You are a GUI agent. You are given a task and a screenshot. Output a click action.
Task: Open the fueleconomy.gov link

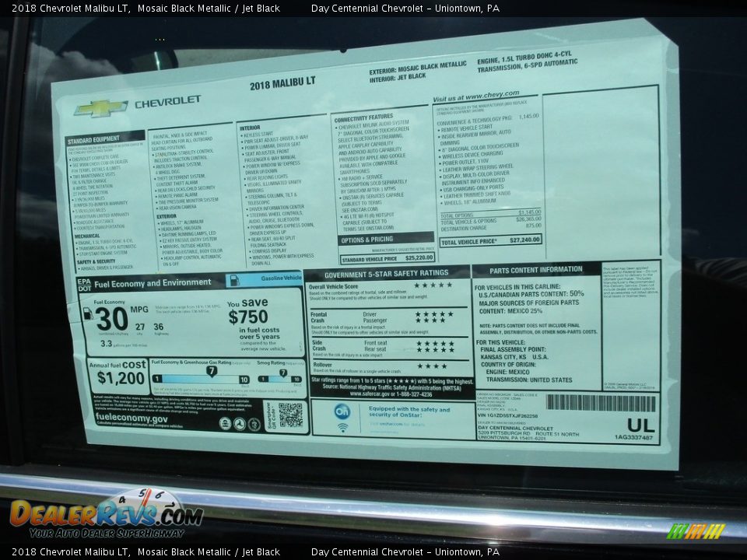coord(132,418)
